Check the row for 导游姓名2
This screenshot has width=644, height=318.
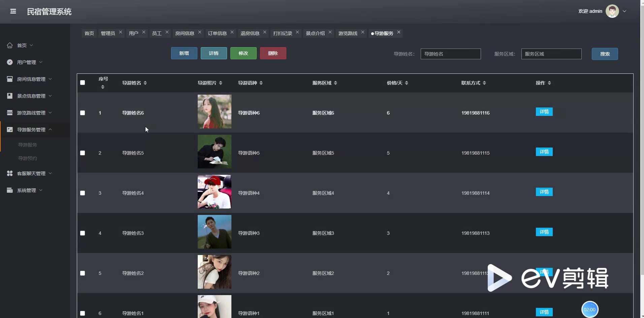click(83, 273)
